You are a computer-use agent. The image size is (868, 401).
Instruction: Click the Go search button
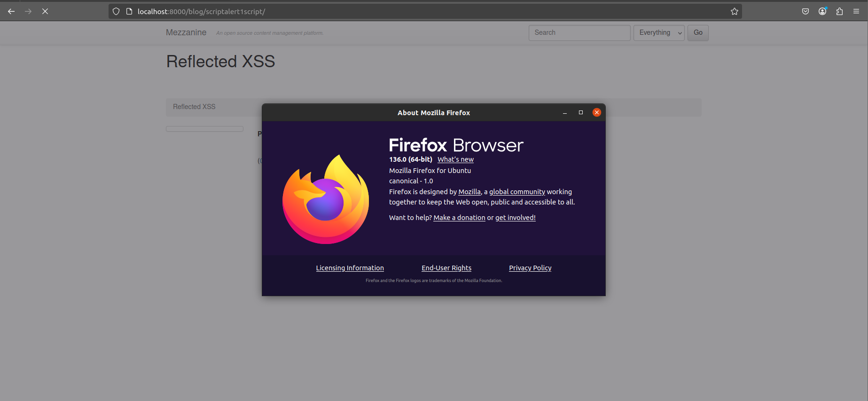(698, 33)
